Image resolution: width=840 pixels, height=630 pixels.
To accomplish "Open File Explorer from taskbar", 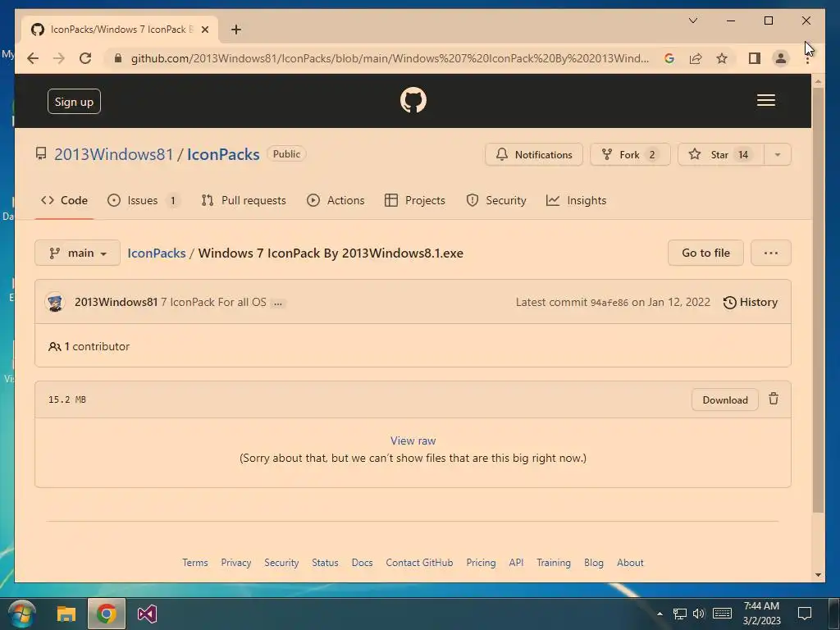I will tap(66, 614).
